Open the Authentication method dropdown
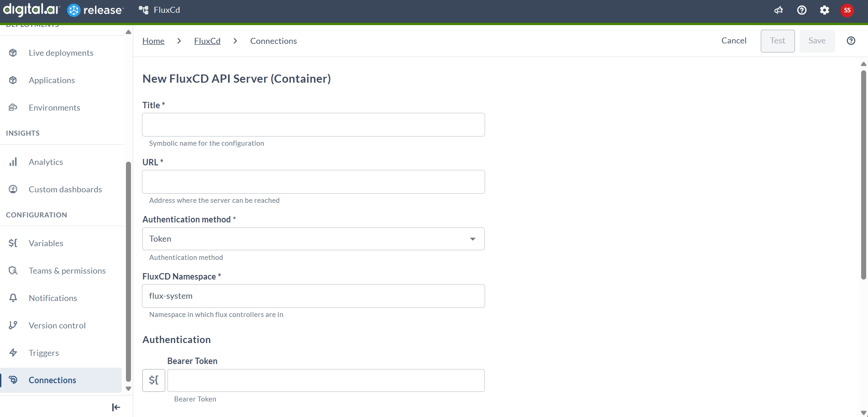The width and height of the screenshot is (868, 417). tap(313, 239)
